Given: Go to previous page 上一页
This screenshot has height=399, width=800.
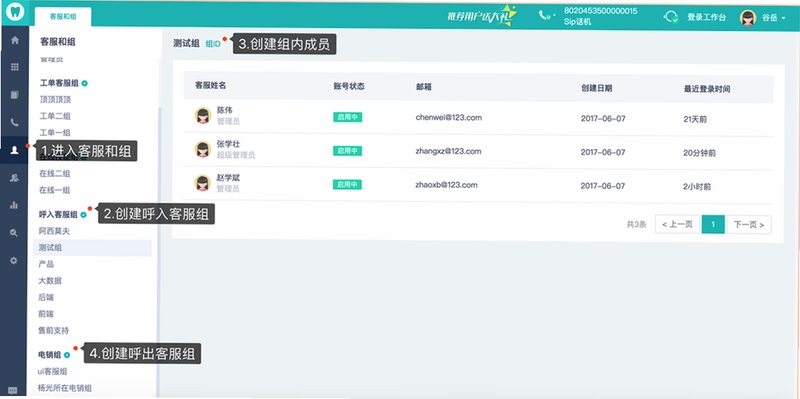Looking at the screenshot, I should click(x=677, y=225).
